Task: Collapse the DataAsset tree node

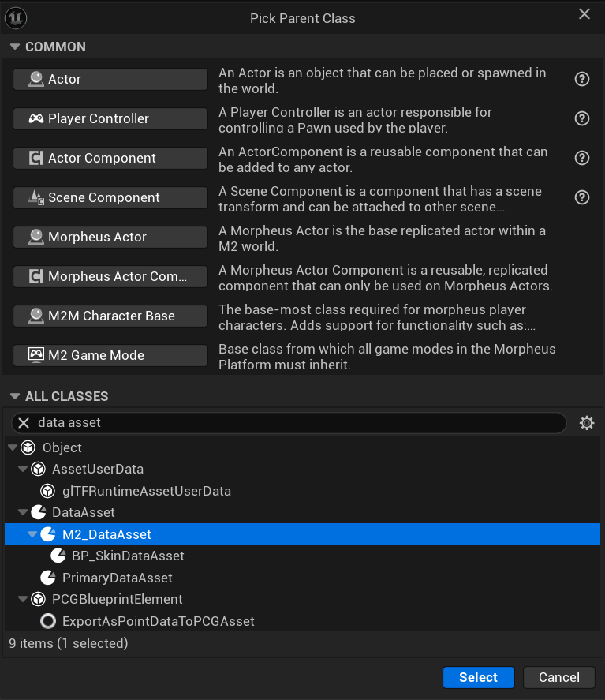Action: [22, 512]
